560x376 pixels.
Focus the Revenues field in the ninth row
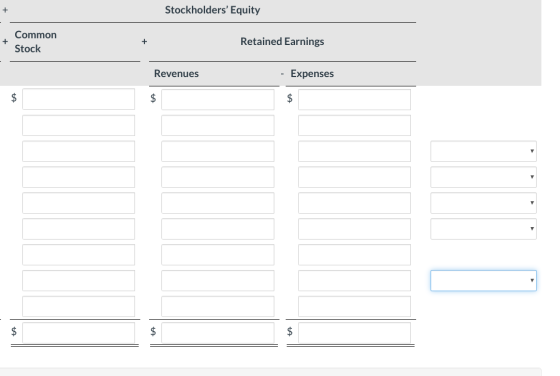coord(218,306)
